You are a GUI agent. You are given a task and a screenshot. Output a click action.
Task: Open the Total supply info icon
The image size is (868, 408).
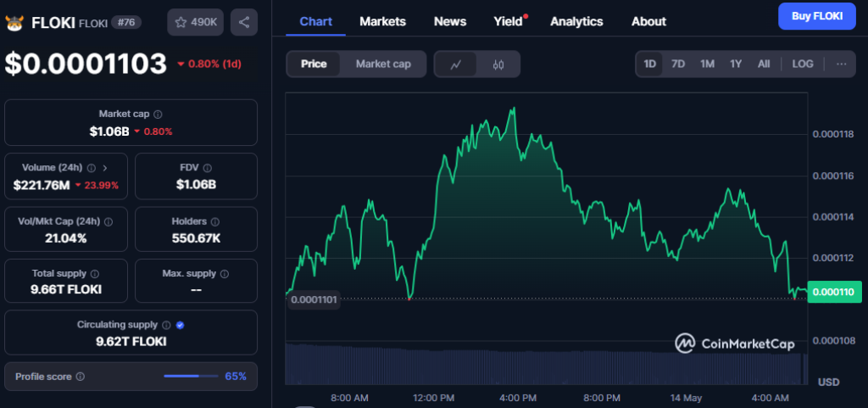(95, 273)
